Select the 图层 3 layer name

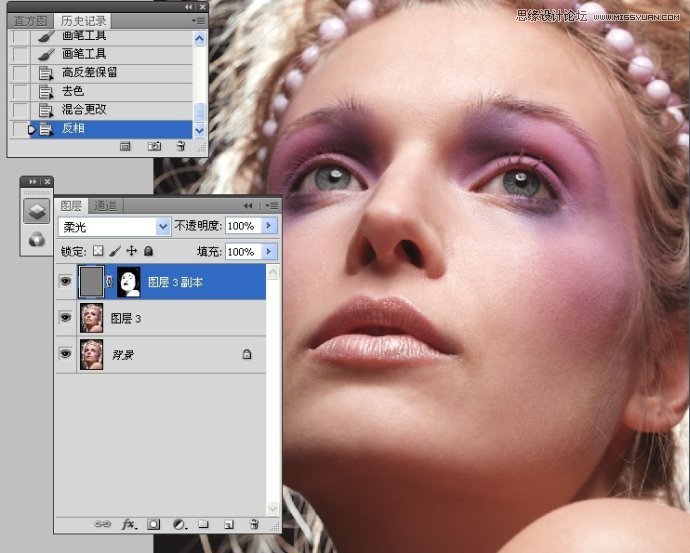coord(126,319)
